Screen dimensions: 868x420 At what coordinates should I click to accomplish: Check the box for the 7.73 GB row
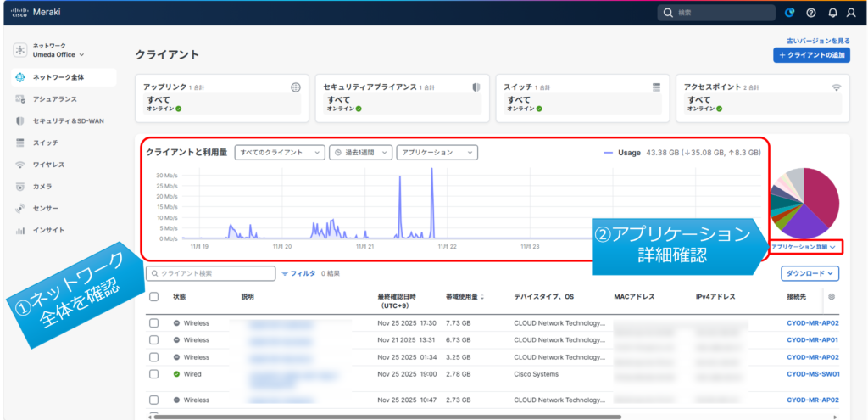pos(154,323)
